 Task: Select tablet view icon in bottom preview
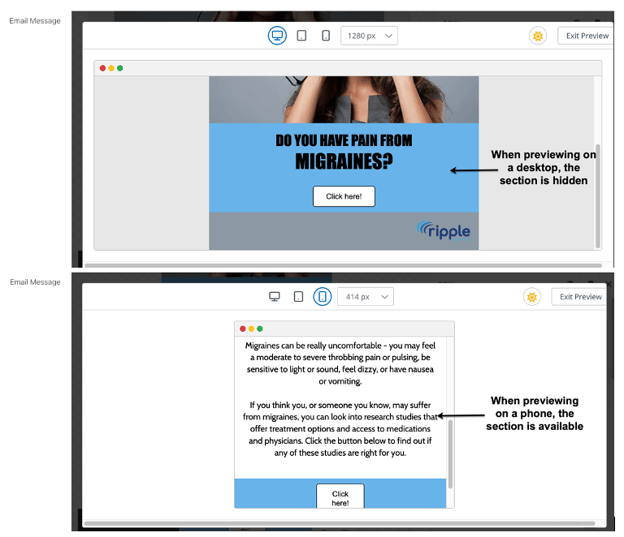click(x=298, y=297)
